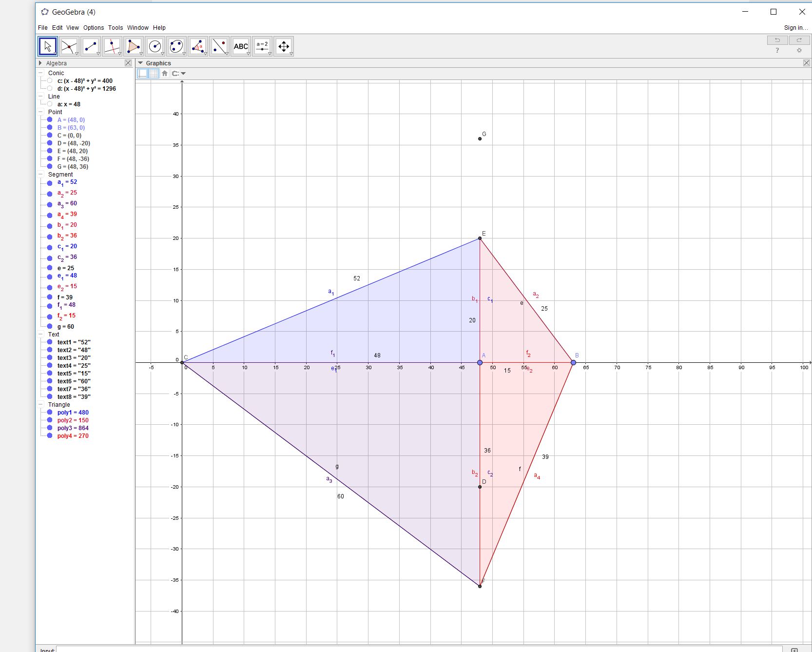Expand the Conic group in Algebra view
Viewport: 812px width, 652px height.
(41, 73)
